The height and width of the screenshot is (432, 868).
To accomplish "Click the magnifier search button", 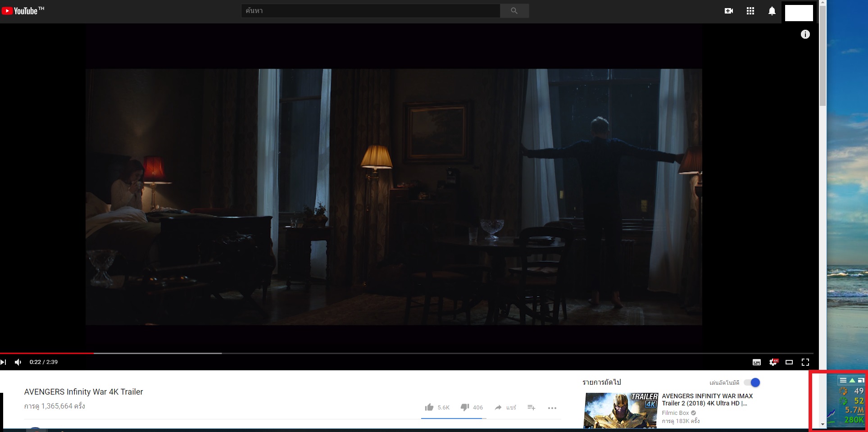I will (x=514, y=11).
